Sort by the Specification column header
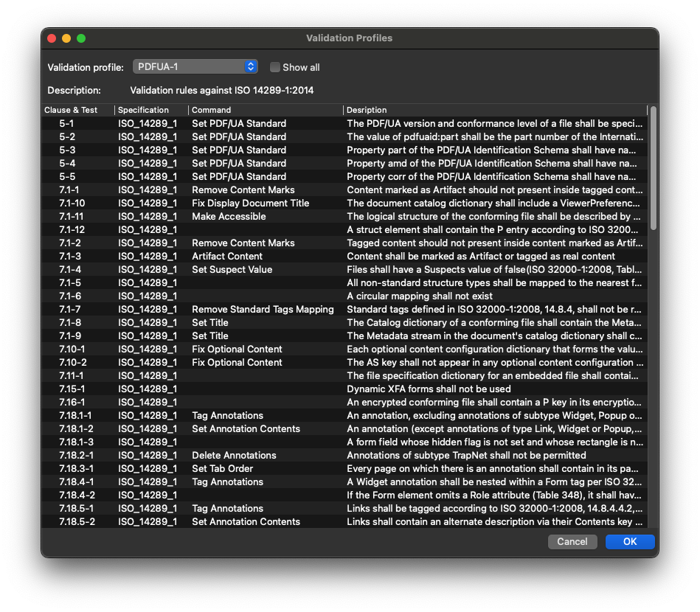 (x=151, y=110)
